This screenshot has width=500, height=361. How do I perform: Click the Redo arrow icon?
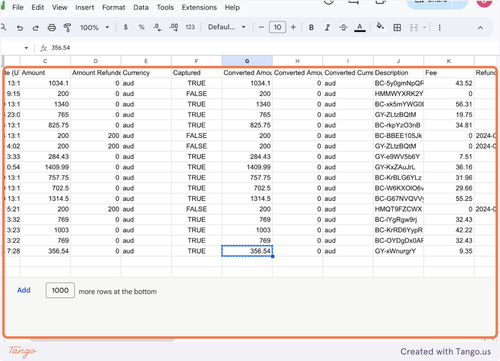click(35, 28)
